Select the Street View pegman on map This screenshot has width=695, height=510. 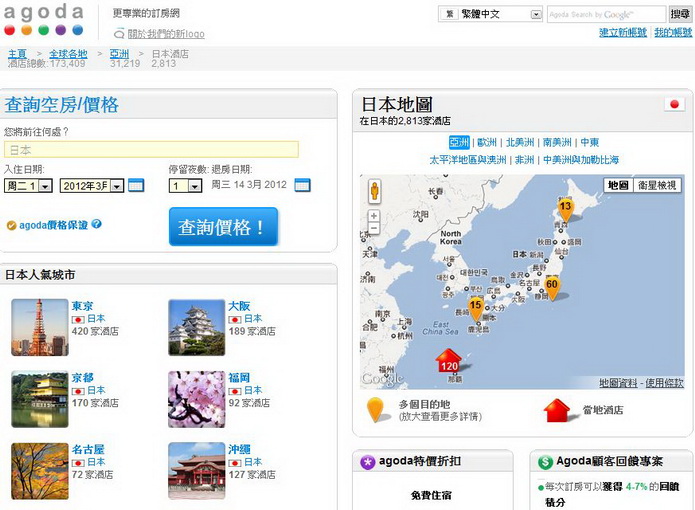tap(375, 191)
